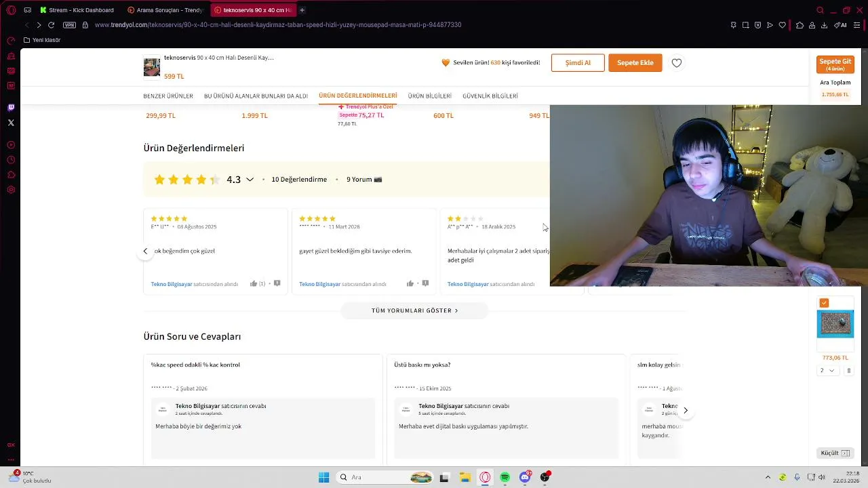
Task: Open a new tab with plus button
Action: (302, 10)
